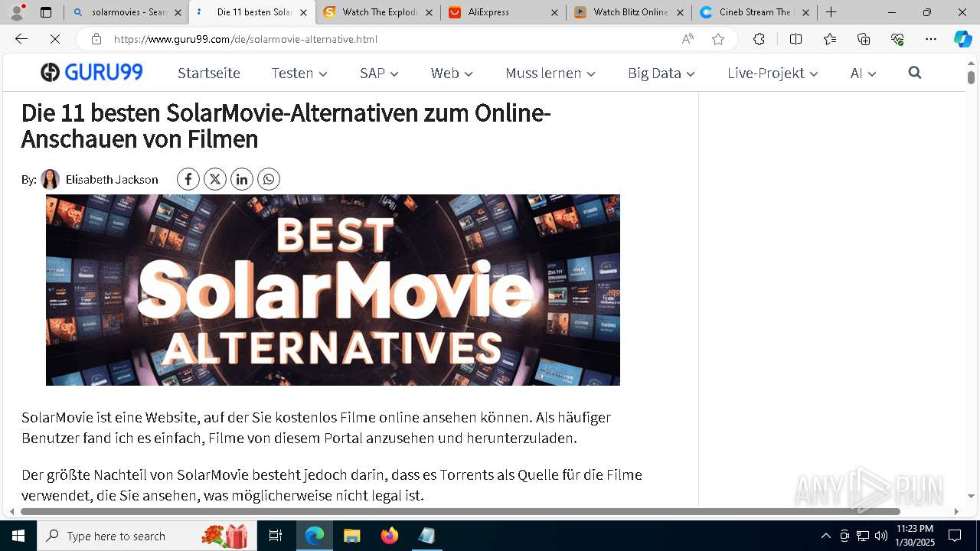Open the Extensions puzzle icon
This screenshot has width=980, height=551.
759,39
